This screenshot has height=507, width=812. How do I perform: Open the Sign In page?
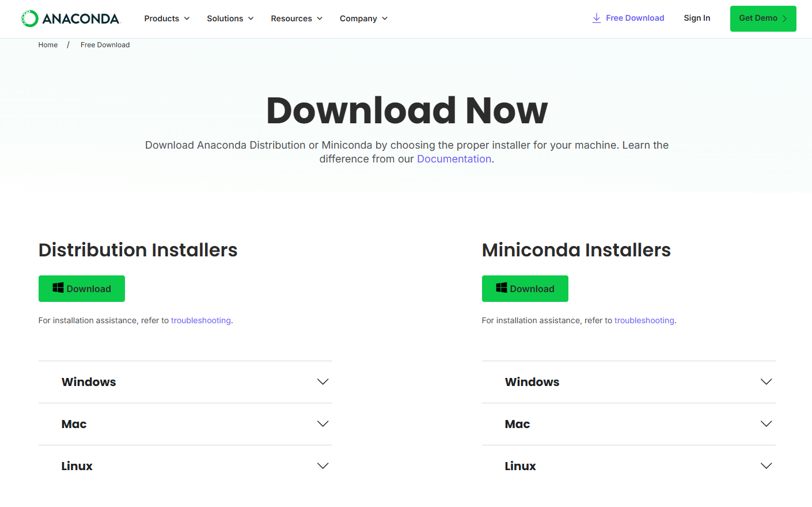(x=697, y=18)
